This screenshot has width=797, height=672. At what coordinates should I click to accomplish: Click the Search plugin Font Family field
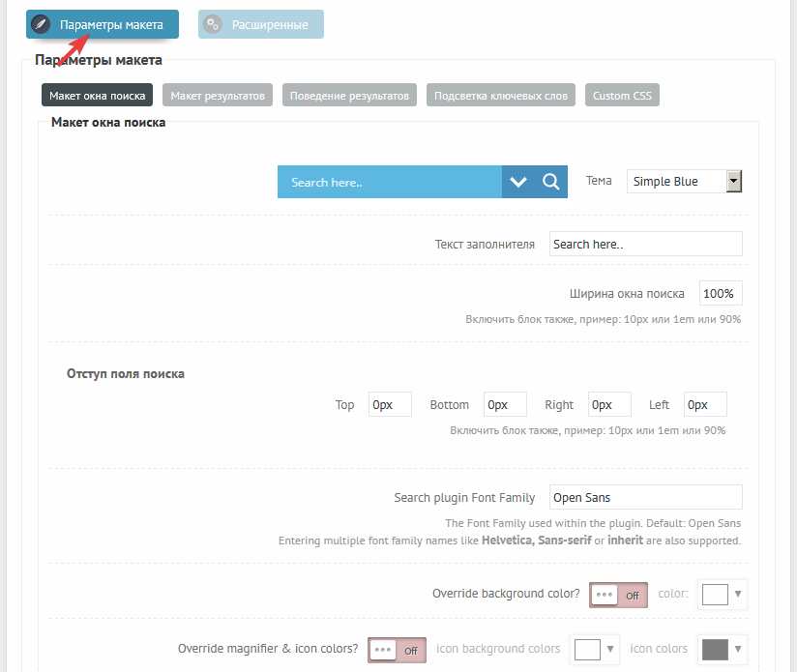(x=645, y=497)
